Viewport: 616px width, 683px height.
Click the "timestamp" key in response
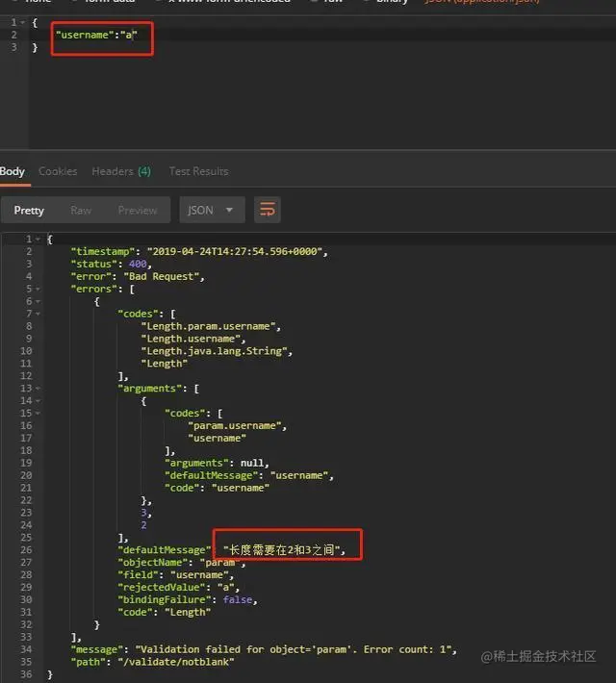tap(103, 251)
